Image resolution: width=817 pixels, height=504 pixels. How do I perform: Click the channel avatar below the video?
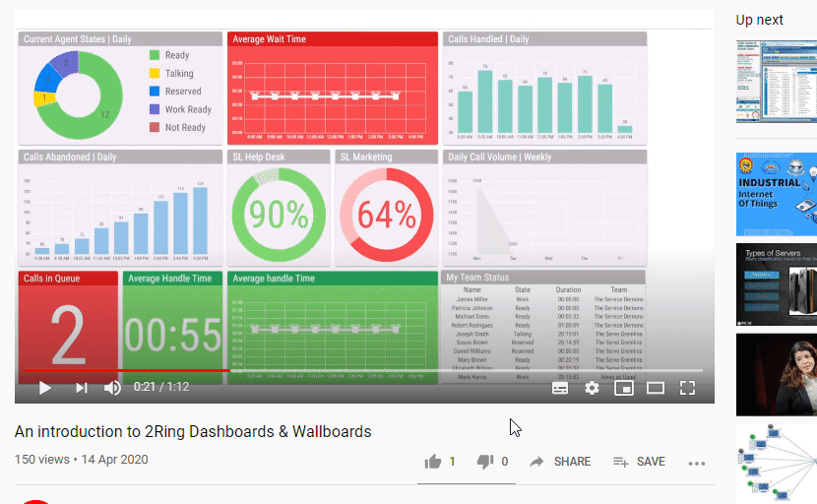tap(35, 501)
